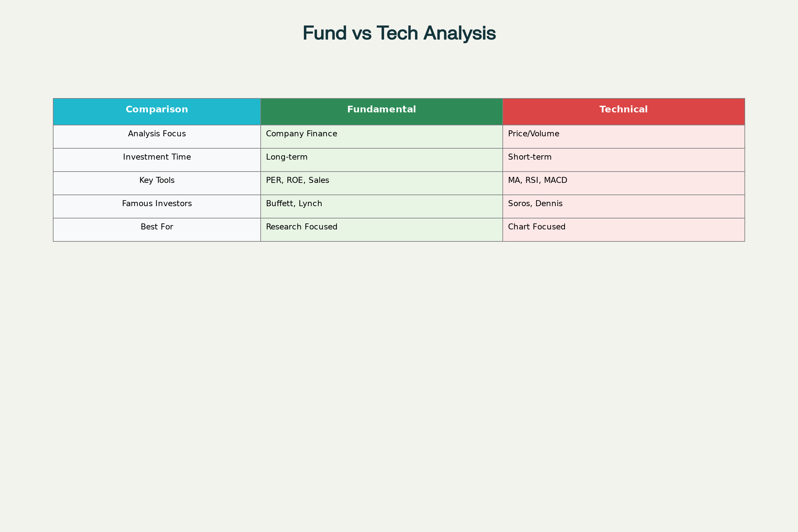Select the Famous Investors row label

pos(157,206)
